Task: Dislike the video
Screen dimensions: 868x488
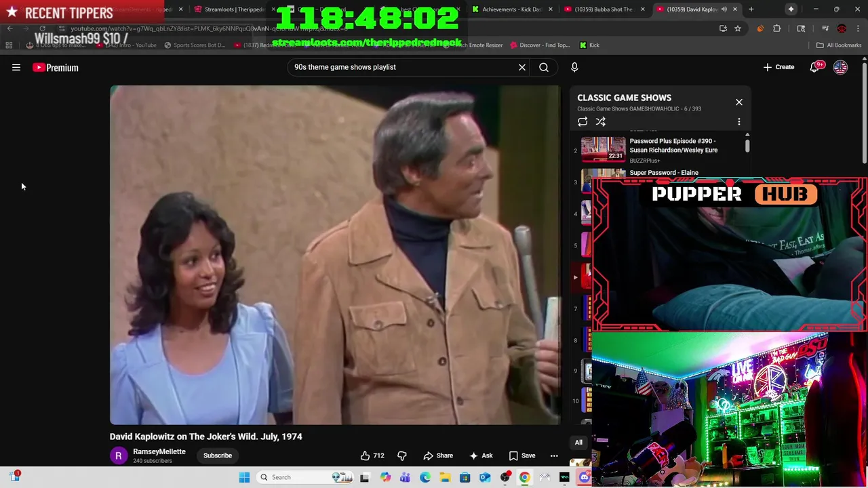Action: (402, 455)
